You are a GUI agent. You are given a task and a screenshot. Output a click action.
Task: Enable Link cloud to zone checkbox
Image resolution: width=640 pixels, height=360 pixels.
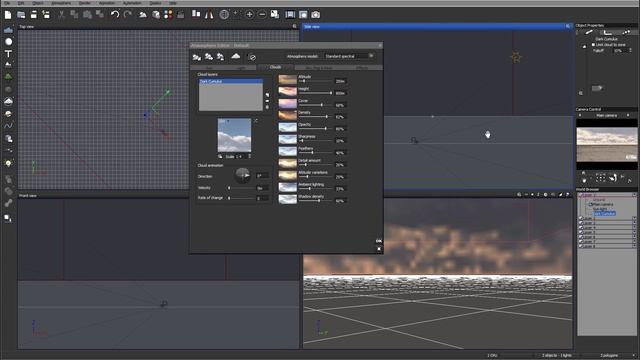[x=593, y=45]
